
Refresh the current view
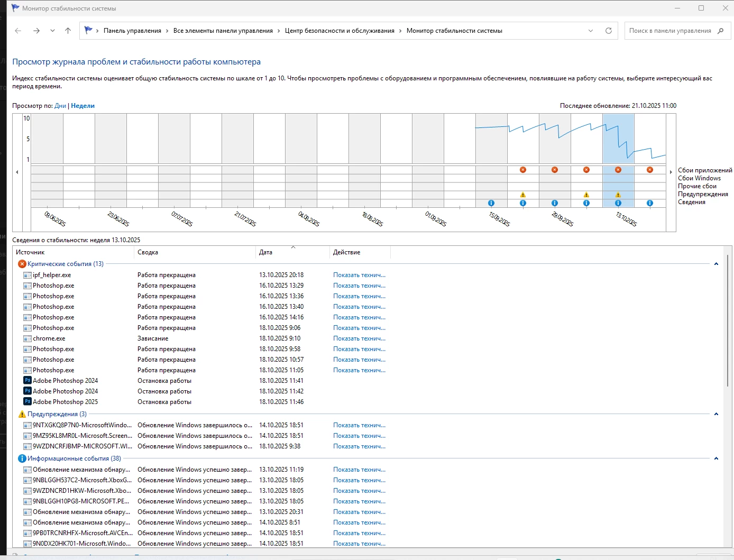(x=609, y=31)
